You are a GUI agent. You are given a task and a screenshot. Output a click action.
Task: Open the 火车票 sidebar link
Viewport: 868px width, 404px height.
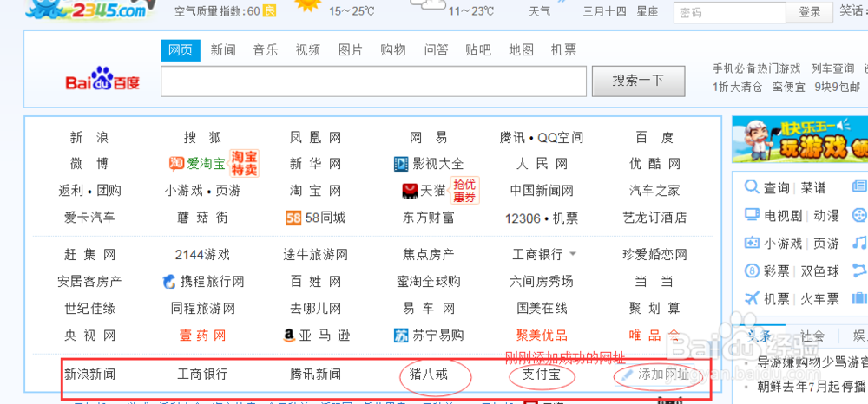(820, 299)
